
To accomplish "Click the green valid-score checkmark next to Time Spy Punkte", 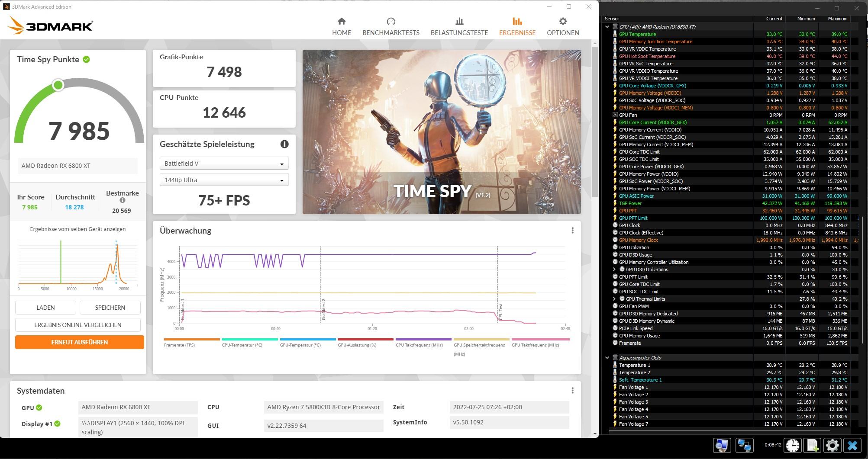I will 87,59.
